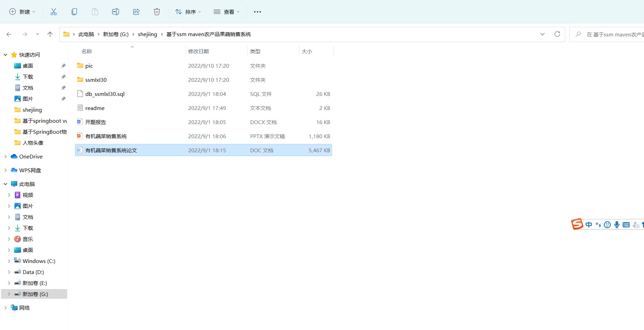Expand Windows (C:) drive node
The width and height of the screenshot is (644, 330).
9,261
